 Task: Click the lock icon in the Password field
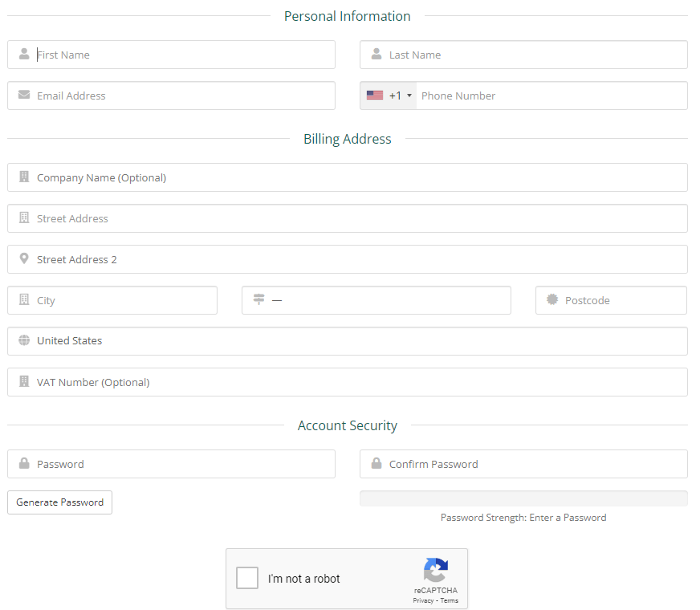click(x=24, y=464)
